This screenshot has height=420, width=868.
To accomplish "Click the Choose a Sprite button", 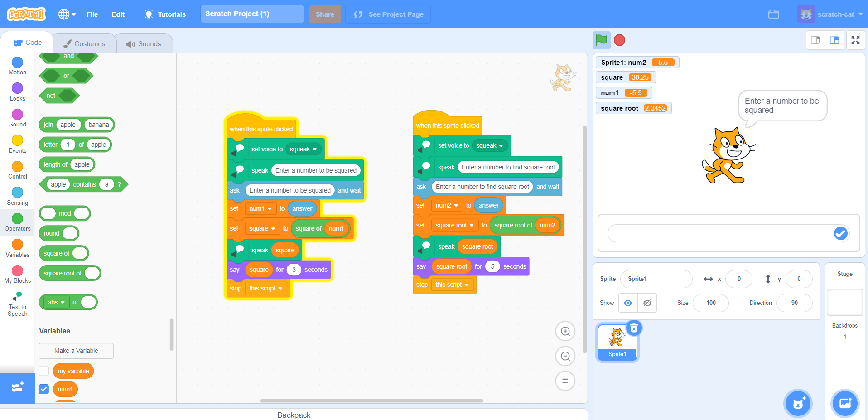I will (797, 403).
